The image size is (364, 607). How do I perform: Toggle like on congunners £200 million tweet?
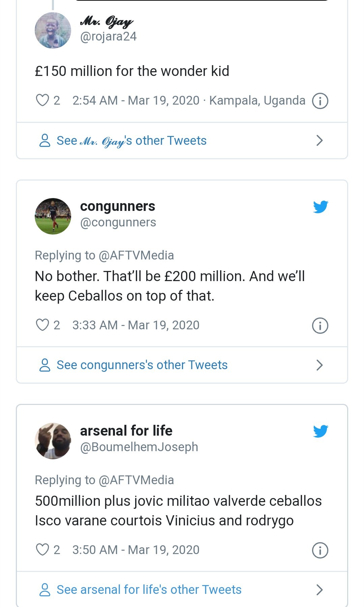[x=43, y=325]
